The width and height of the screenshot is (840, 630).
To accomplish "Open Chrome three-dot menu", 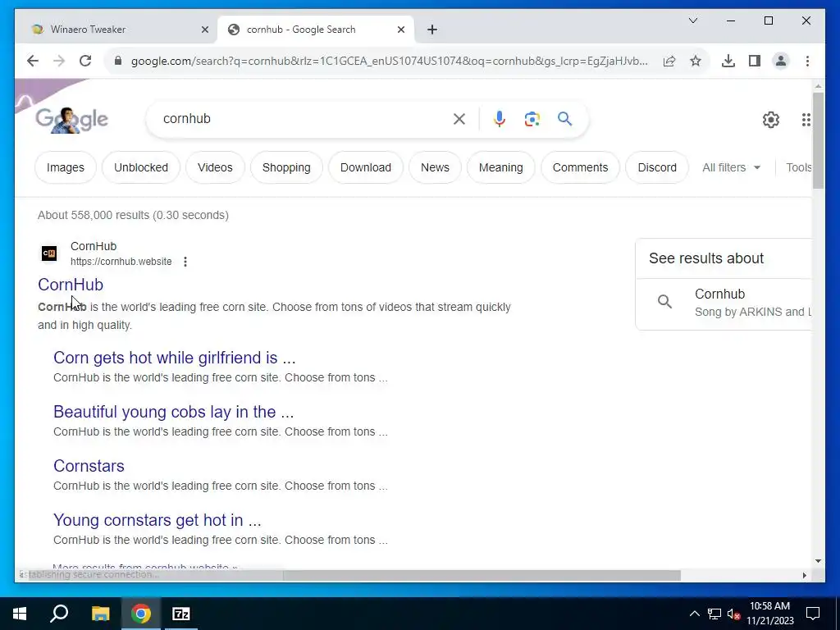I will (807, 61).
